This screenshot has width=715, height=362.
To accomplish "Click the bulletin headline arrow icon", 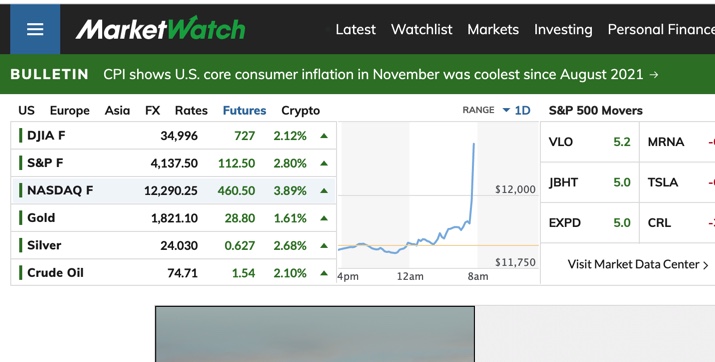I will pos(654,74).
